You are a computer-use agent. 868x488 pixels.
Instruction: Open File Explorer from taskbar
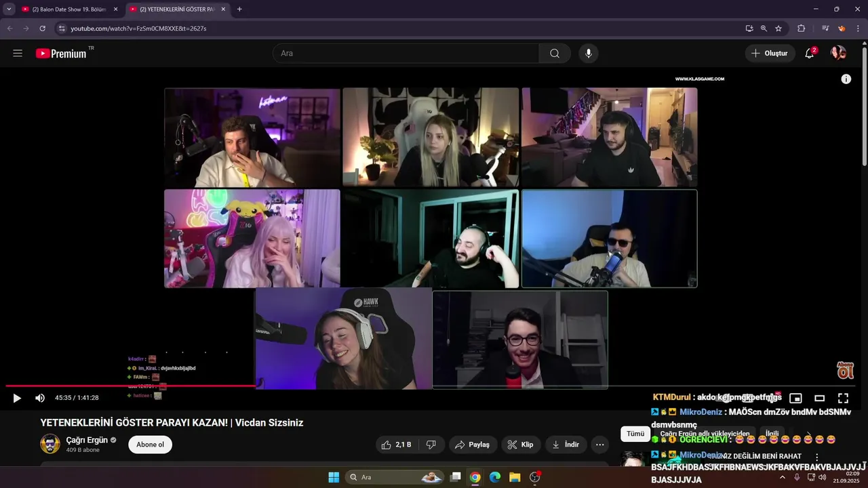pyautogui.click(x=515, y=477)
